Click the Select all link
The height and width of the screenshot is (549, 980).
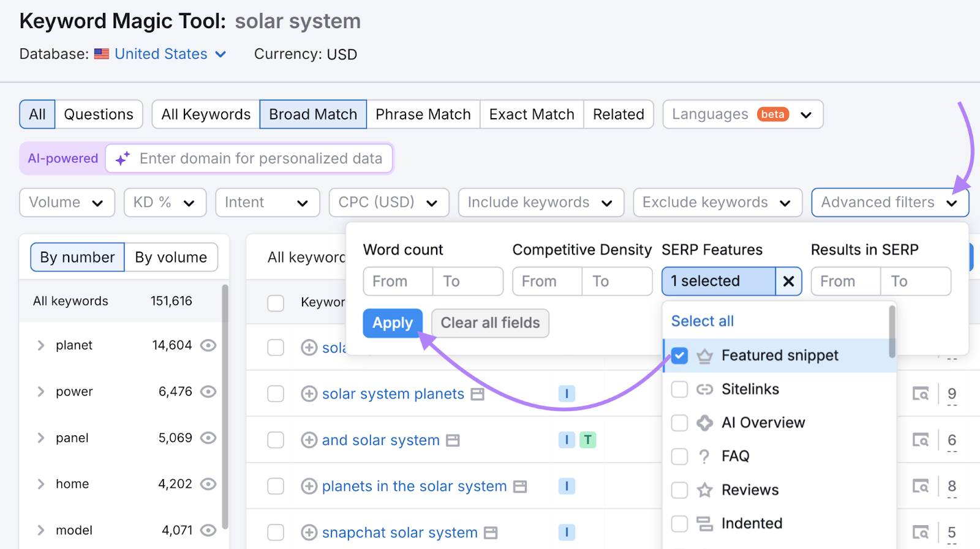[702, 321]
